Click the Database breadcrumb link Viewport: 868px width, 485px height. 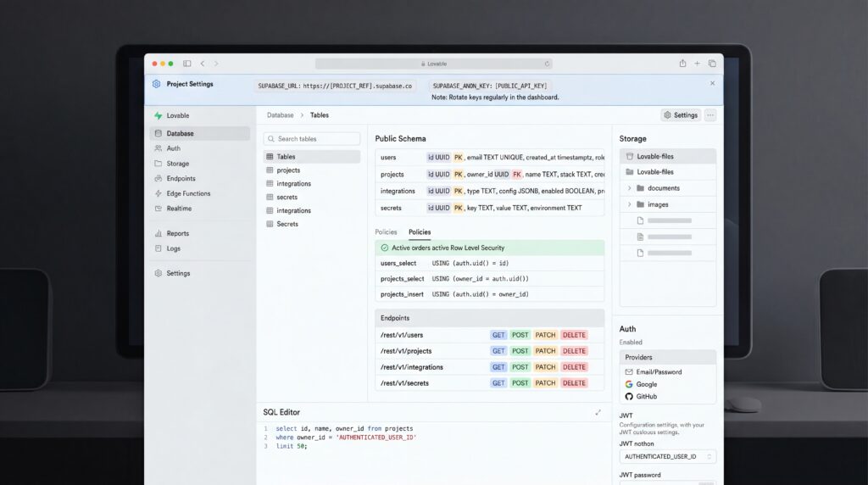point(280,115)
